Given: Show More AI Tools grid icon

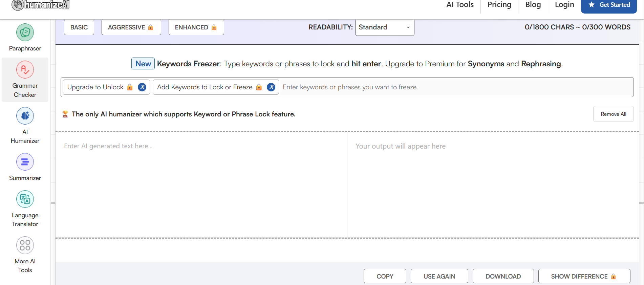Looking at the screenshot, I should point(25,245).
